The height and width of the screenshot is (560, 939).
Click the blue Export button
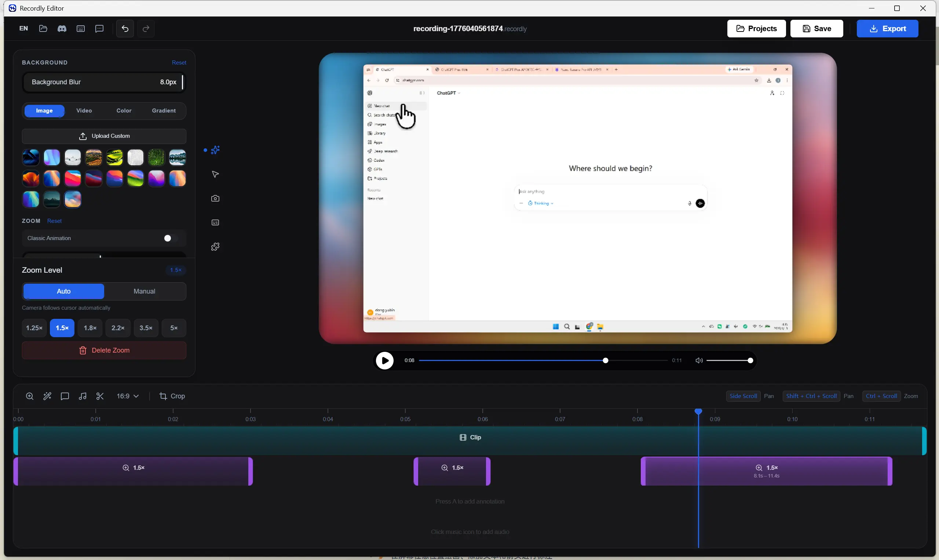(x=887, y=29)
